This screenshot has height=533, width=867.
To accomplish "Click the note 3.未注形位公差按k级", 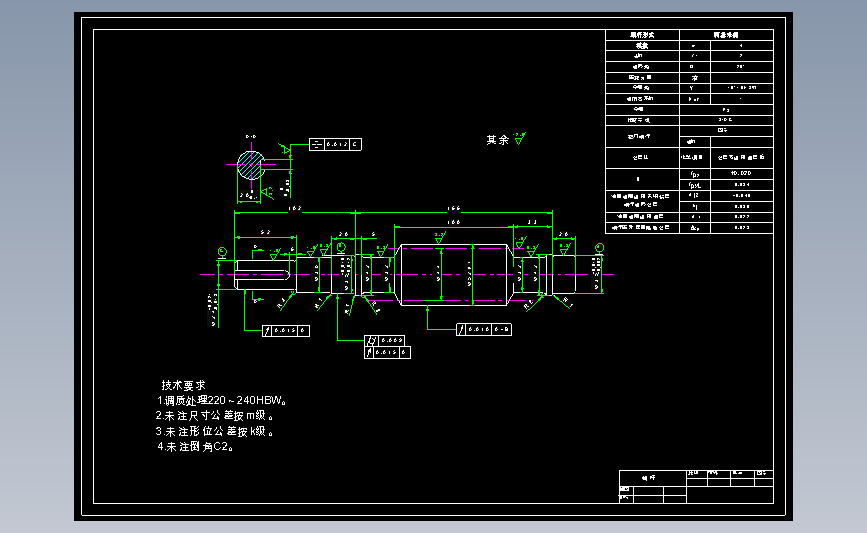I will pyautogui.click(x=215, y=431).
